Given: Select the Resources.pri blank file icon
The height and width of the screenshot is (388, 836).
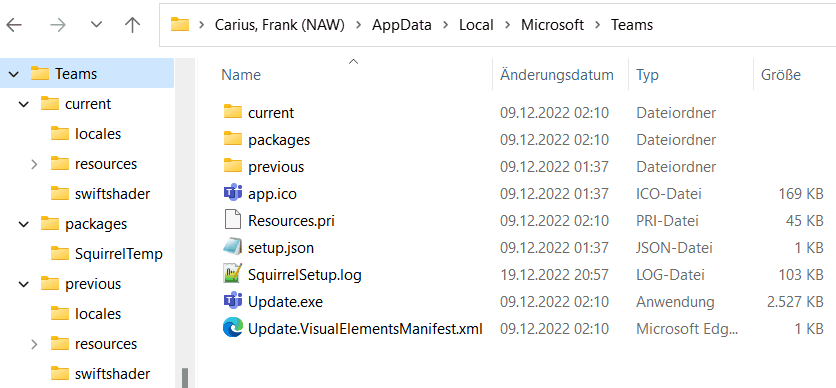Looking at the screenshot, I should [232, 220].
